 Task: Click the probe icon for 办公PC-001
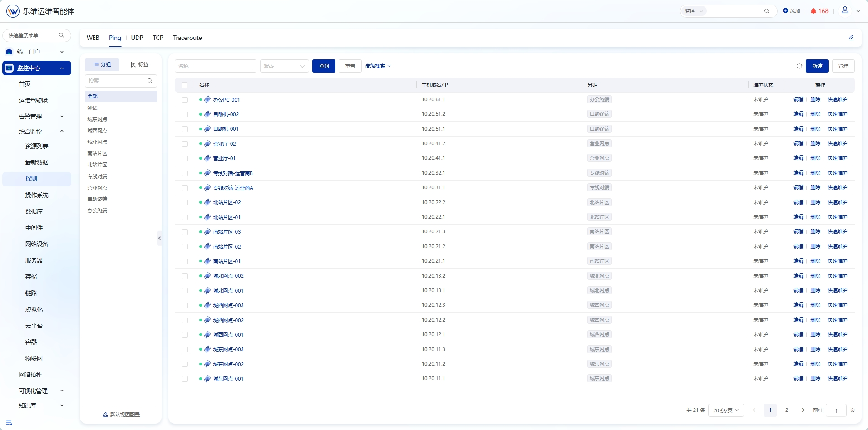207,100
